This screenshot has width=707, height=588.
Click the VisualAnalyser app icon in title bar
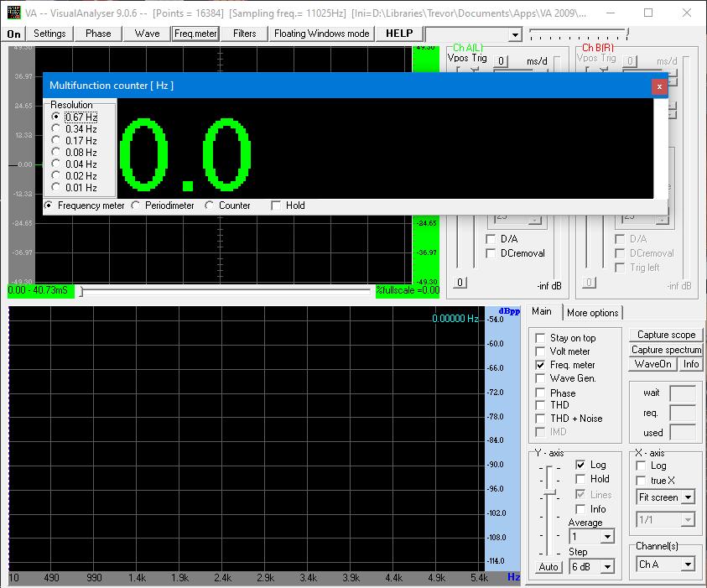(x=13, y=13)
